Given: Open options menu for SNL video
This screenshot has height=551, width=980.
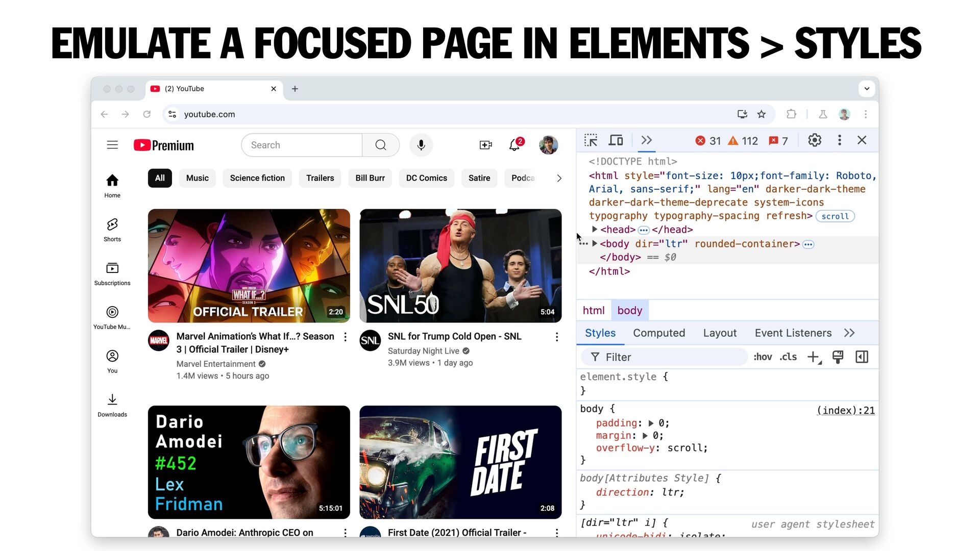Looking at the screenshot, I should click(557, 337).
